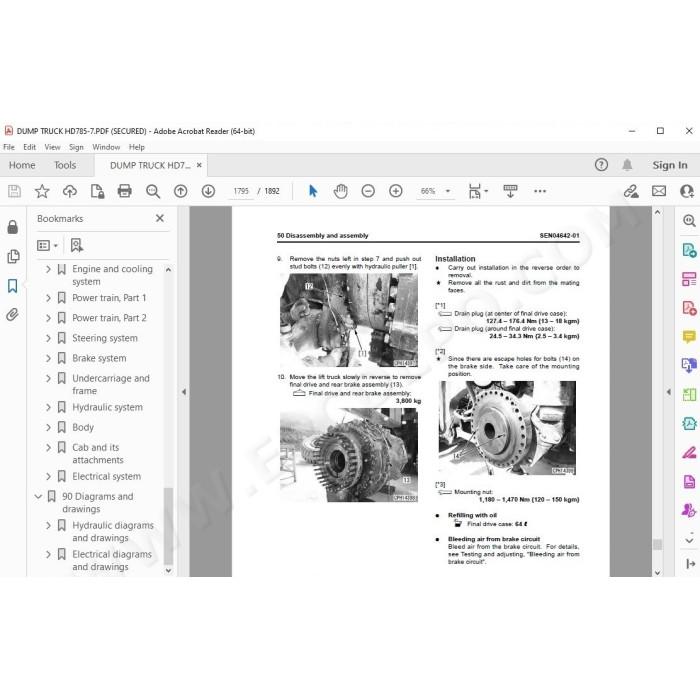Open the Window menu
This screenshot has width=700, height=700.
click(x=106, y=147)
